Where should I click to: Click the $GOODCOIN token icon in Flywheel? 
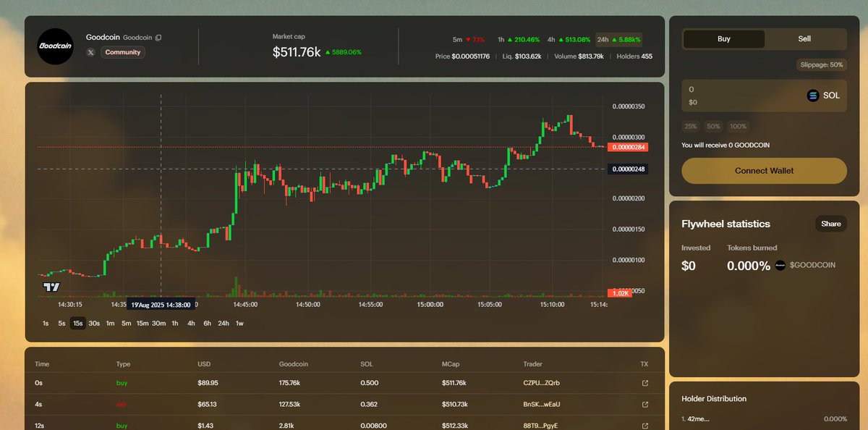pyautogui.click(x=780, y=266)
